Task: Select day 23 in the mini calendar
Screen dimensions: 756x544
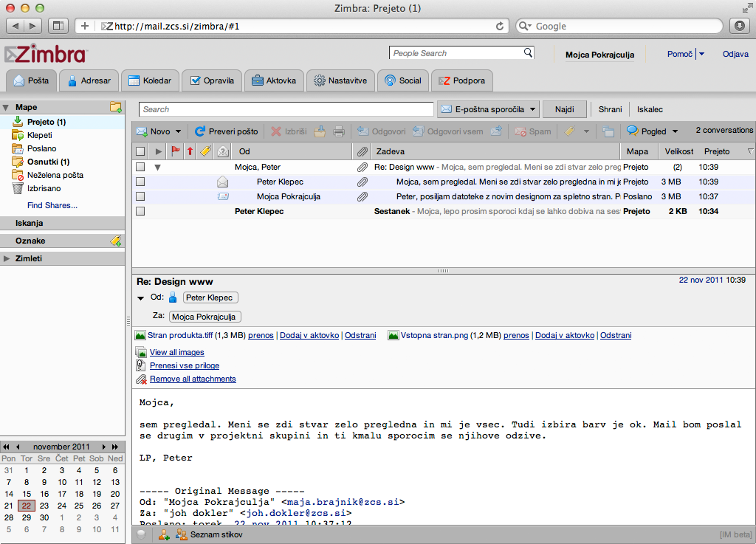Action: click(44, 506)
